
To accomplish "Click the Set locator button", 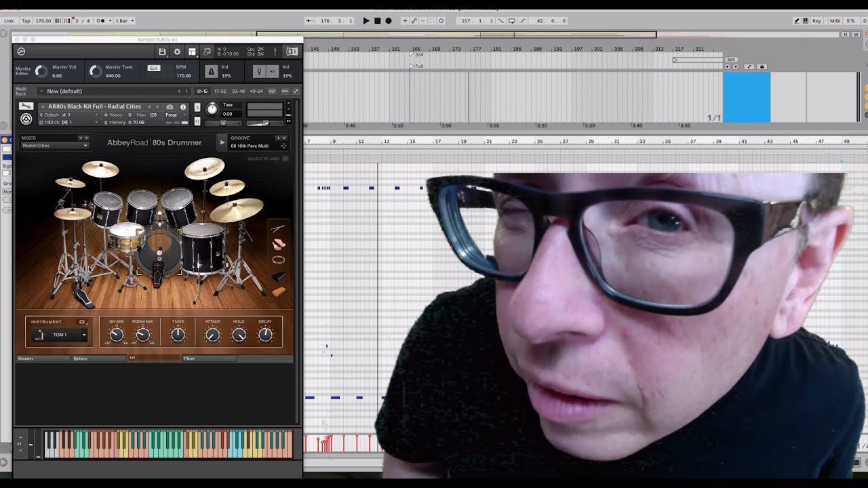I will click(x=731, y=60).
